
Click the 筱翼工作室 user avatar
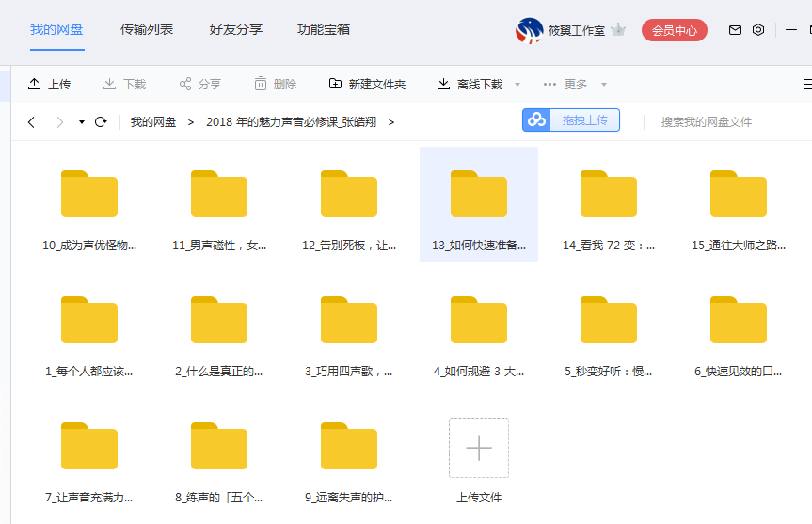tap(529, 30)
